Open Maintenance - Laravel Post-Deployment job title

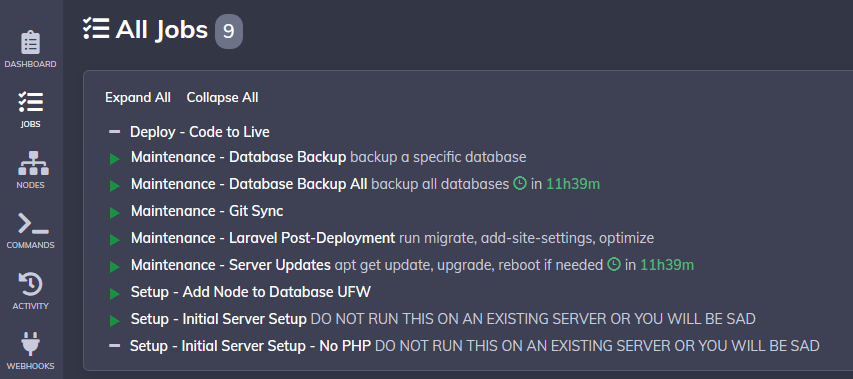(263, 238)
